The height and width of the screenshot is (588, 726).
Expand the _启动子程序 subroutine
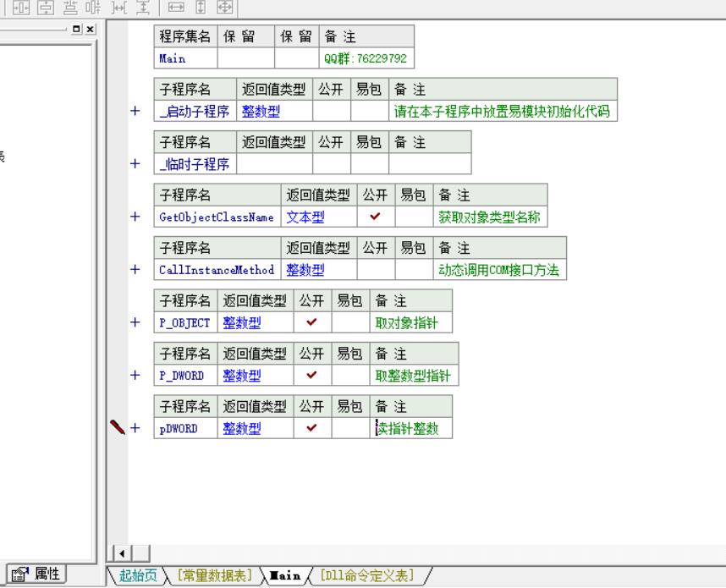click(135, 111)
